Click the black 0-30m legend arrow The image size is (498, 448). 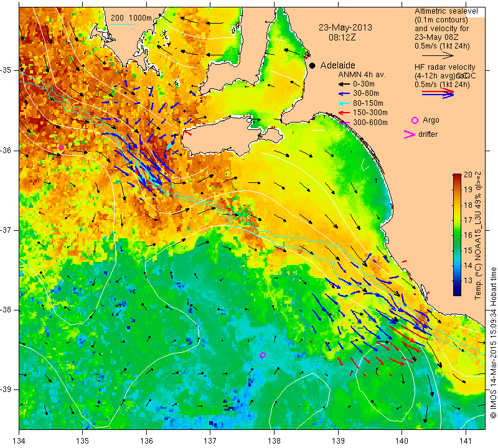344,84
